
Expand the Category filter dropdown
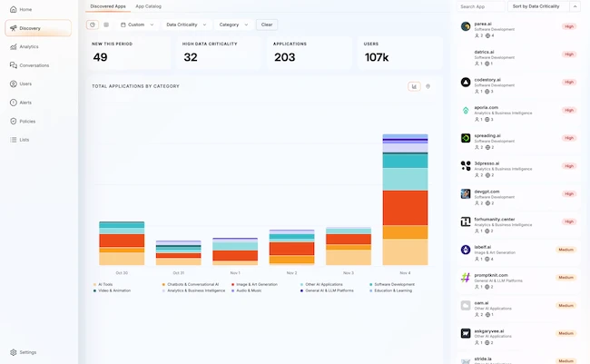[x=233, y=25]
